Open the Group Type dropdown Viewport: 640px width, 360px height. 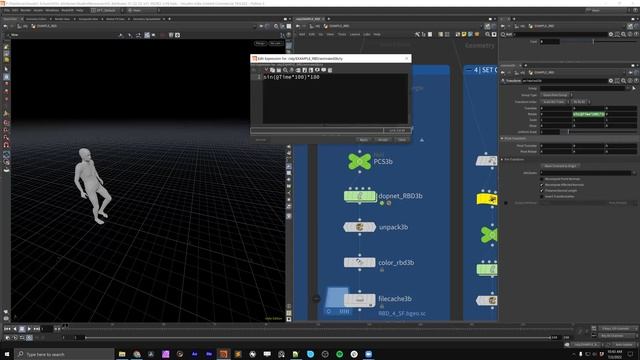(x=557, y=95)
